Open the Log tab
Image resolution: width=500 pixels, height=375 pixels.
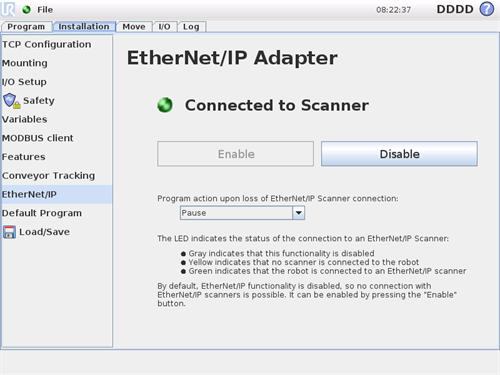(x=191, y=27)
